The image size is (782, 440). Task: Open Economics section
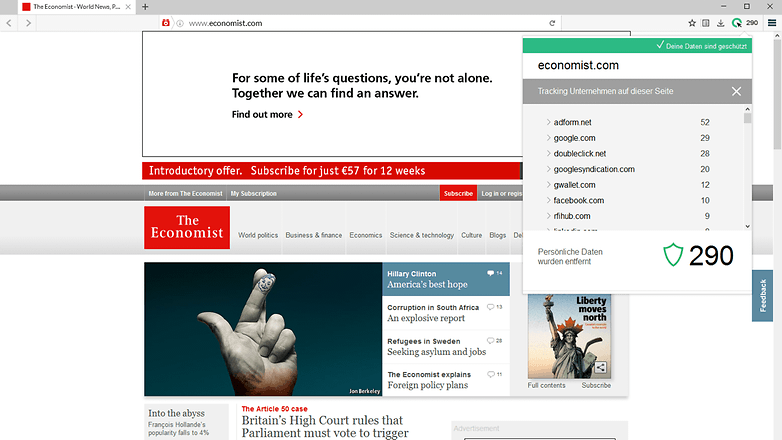pos(366,235)
